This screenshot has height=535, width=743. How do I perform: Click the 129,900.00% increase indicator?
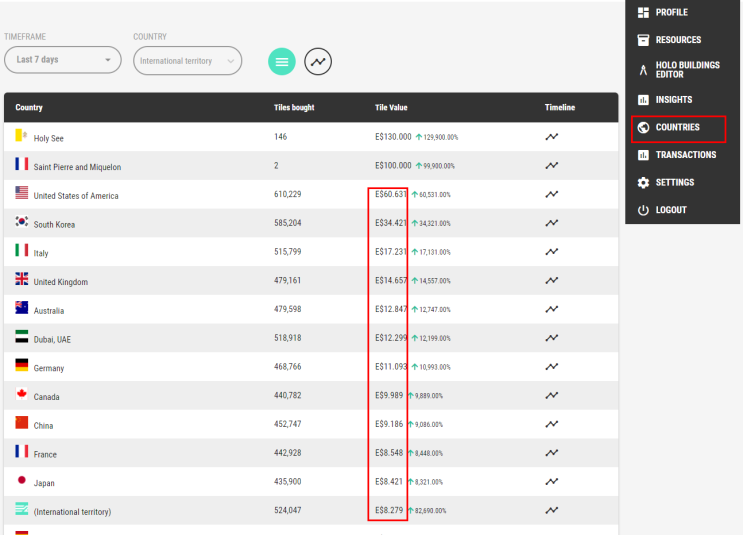pyautogui.click(x=437, y=137)
